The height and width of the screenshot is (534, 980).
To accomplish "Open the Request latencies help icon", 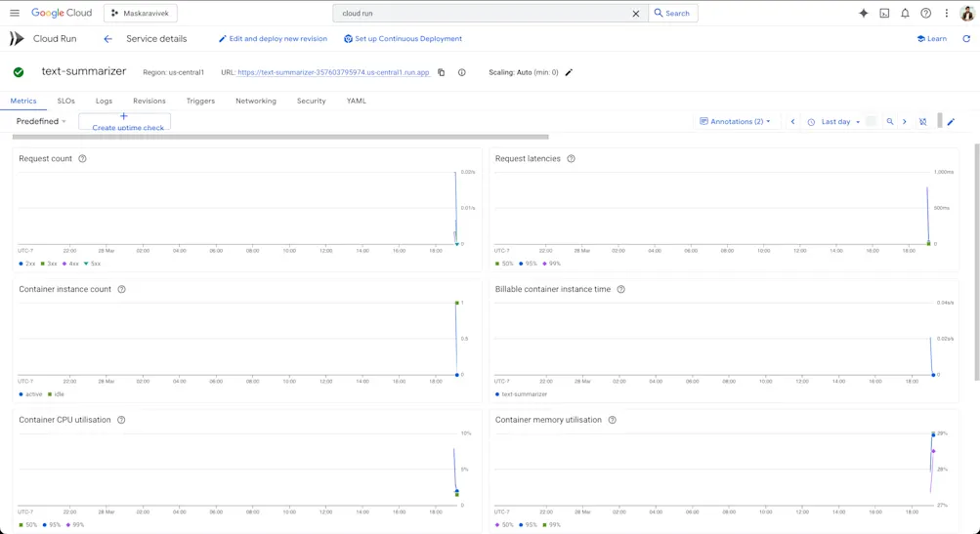I will 571,159.
